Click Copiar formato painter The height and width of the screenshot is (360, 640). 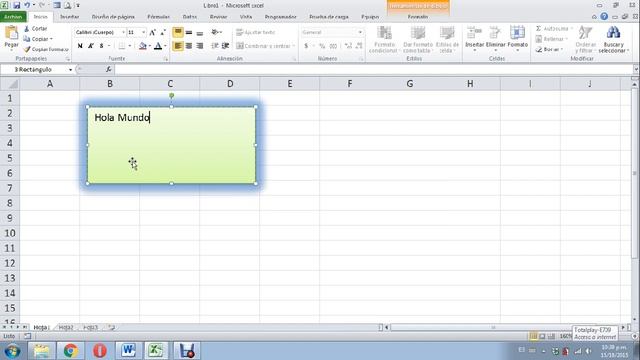click(x=46, y=49)
